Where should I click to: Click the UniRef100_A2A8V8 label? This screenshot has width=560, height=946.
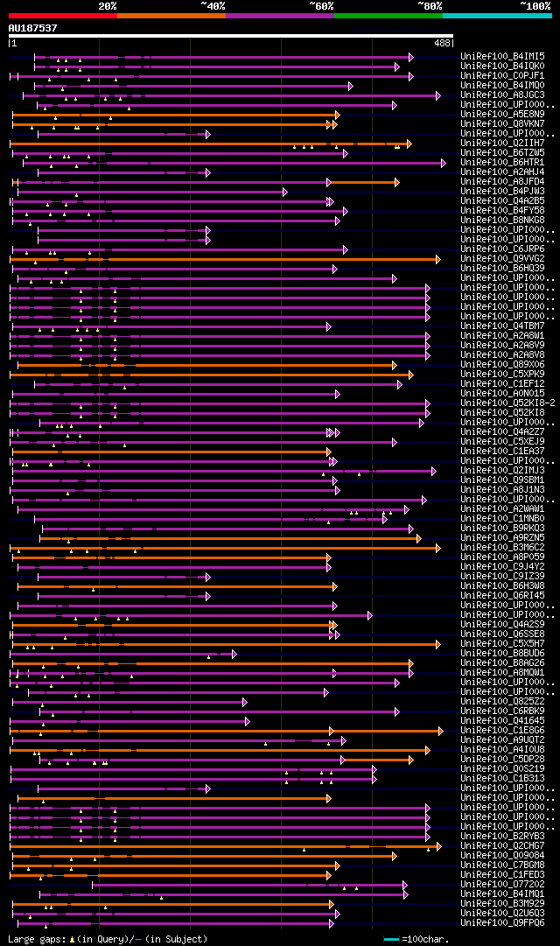(502, 355)
